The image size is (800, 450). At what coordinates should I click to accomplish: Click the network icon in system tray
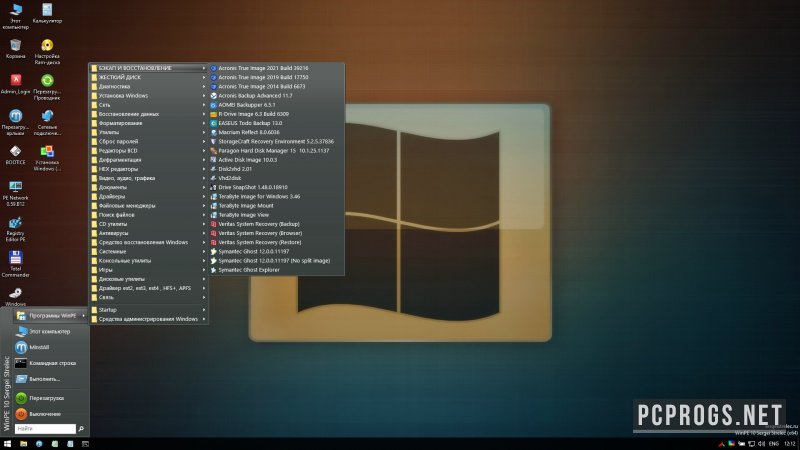pyautogui.click(x=752, y=444)
